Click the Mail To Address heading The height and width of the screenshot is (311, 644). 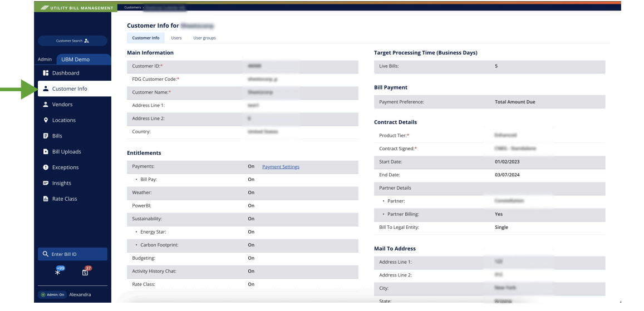pos(395,249)
